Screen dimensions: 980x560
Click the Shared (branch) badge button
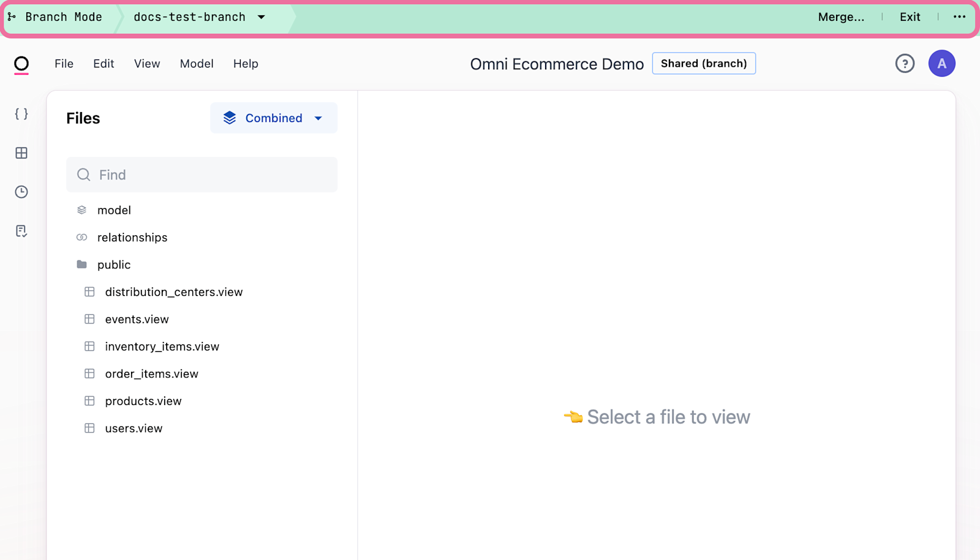point(704,64)
